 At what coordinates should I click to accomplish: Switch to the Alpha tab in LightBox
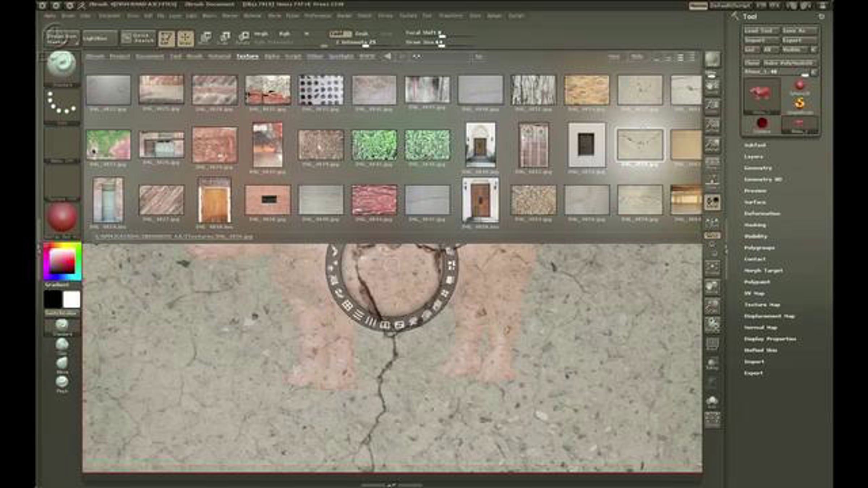pyautogui.click(x=272, y=57)
